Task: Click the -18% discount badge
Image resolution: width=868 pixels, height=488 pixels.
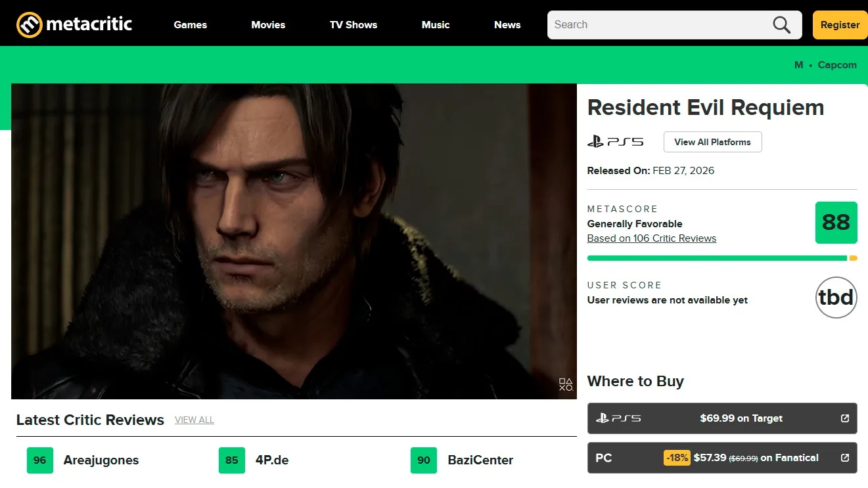Action: point(677,458)
